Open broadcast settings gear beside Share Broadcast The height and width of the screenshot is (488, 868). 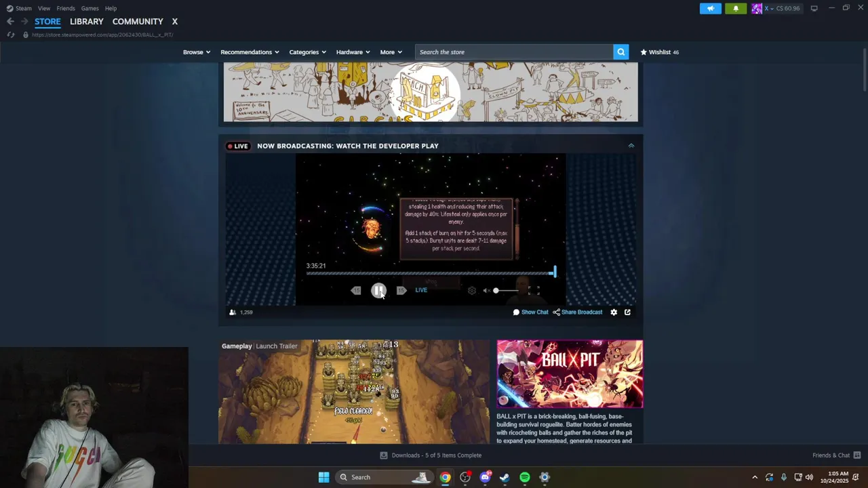(614, 312)
